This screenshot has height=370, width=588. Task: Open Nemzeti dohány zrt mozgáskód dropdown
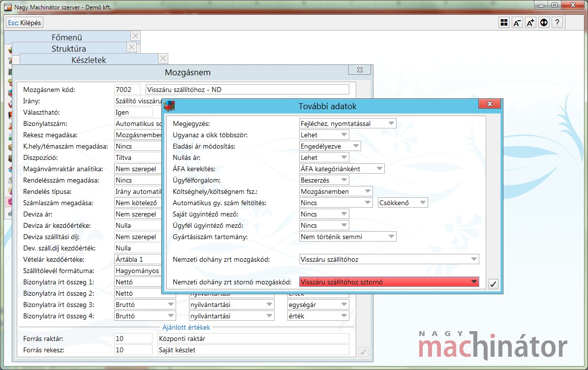[389, 259]
